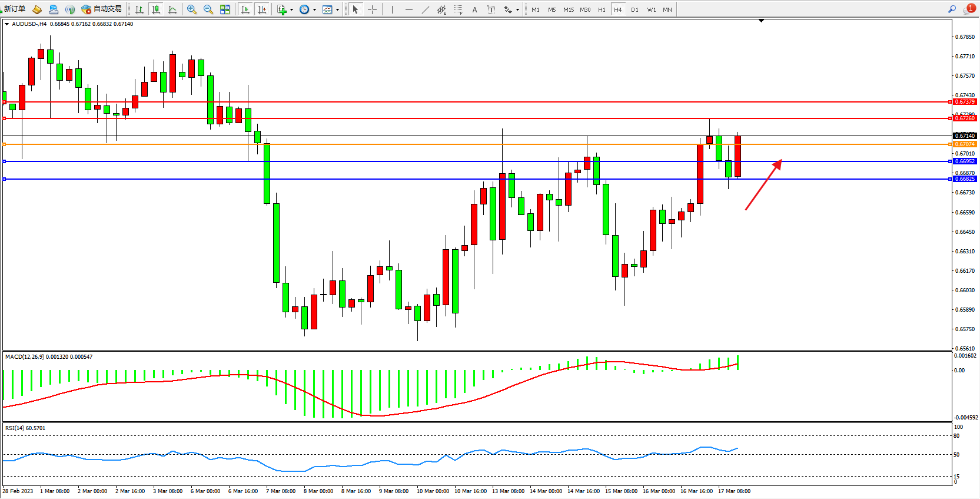Viewport: 980px width, 499px height.
Task: Switch to the D1 timeframe
Action: [x=634, y=9]
